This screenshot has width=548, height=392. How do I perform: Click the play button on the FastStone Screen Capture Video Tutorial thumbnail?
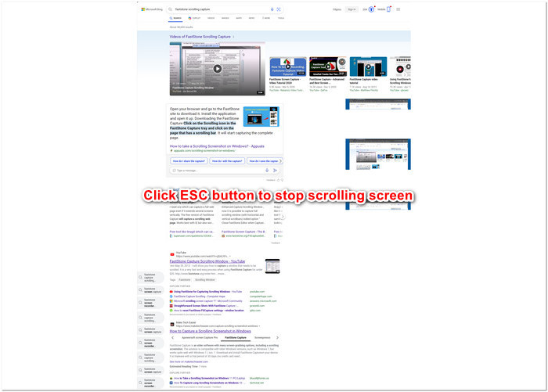click(x=288, y=67)
